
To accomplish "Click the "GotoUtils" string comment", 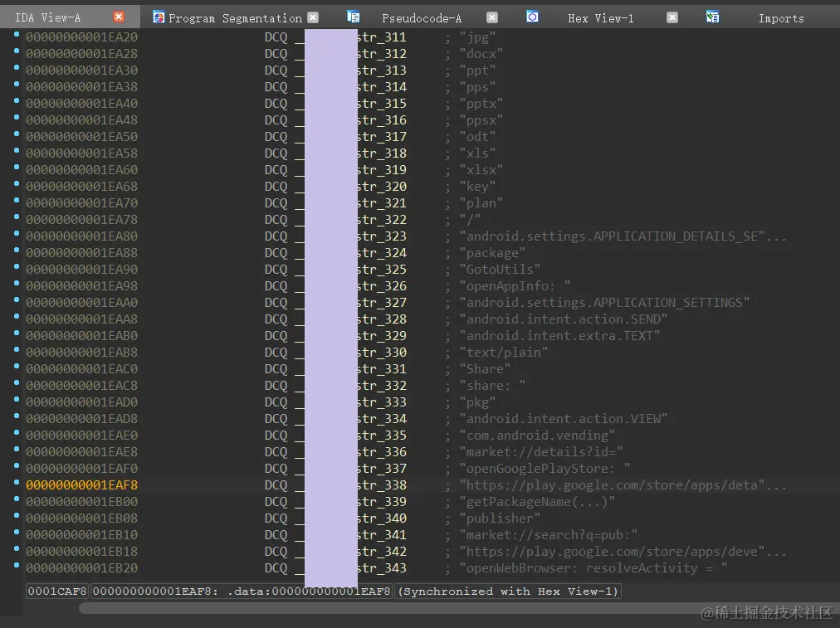I will tap(500, 270).
